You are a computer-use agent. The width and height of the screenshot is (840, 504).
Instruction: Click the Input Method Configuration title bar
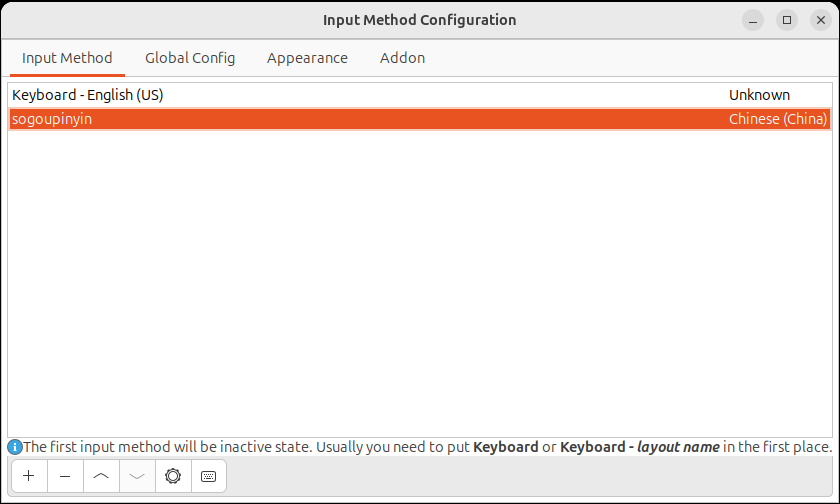point(419,20)
